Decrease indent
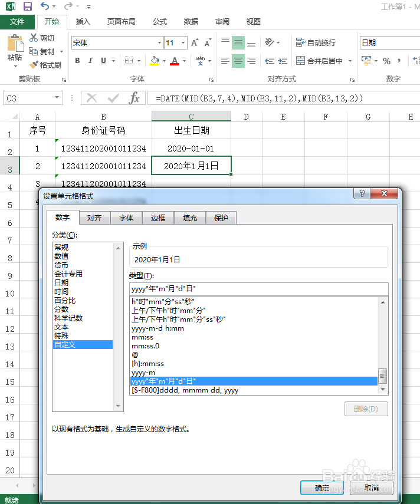Screen dimensions: 420x504 (x=270, y=61)
